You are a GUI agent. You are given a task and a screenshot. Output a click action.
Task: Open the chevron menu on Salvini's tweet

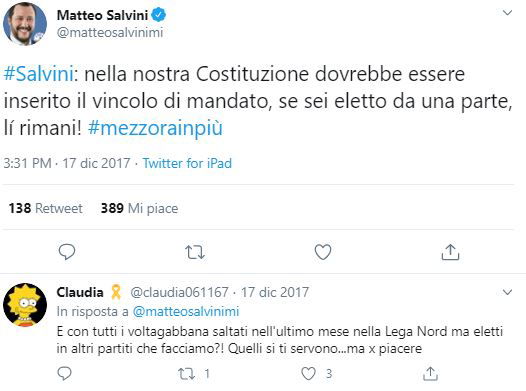[507, 13]
